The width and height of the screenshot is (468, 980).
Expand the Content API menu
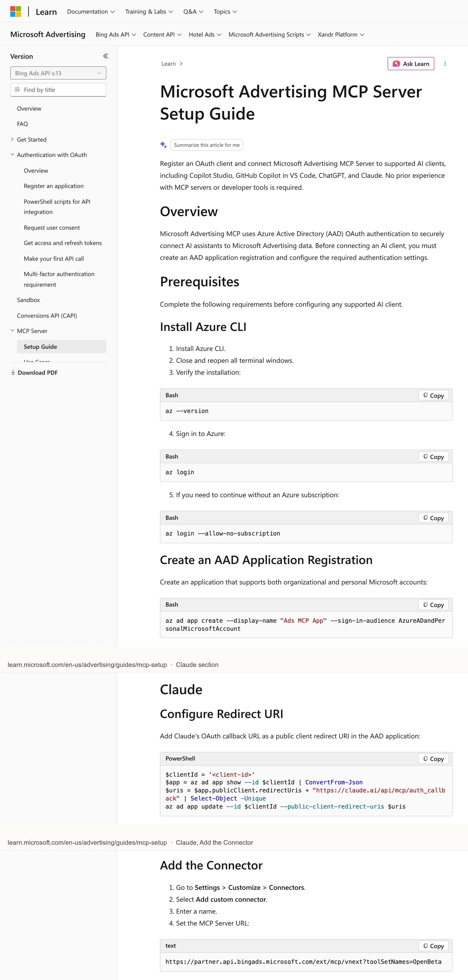pyautogui.click(x=162, y=35)
